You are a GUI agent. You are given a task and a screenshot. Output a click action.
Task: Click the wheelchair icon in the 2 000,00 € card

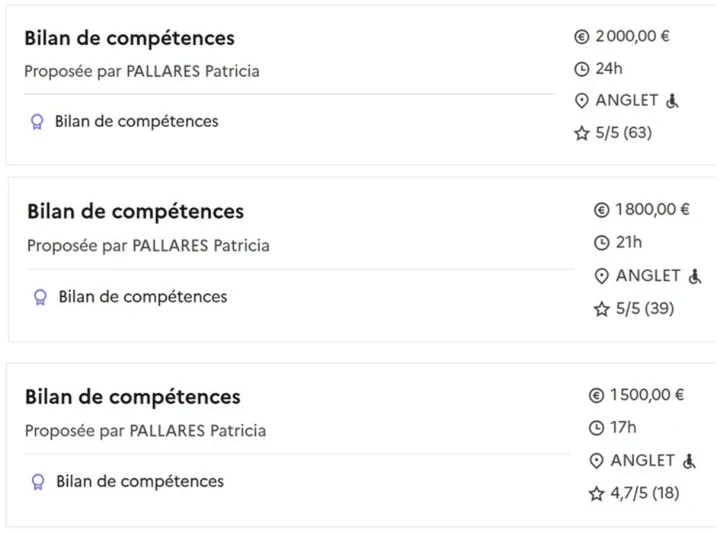pyautogui.click(x=672, y=101)
